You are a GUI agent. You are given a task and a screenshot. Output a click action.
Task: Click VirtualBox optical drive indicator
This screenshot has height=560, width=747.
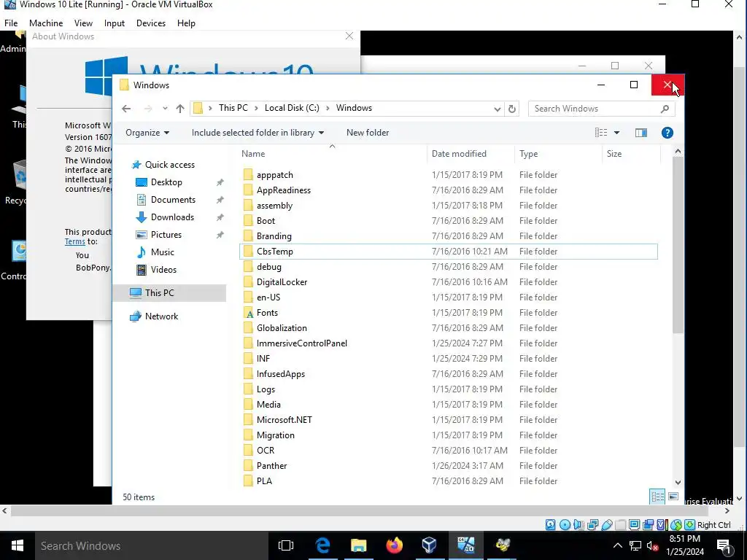click(565, 525)
